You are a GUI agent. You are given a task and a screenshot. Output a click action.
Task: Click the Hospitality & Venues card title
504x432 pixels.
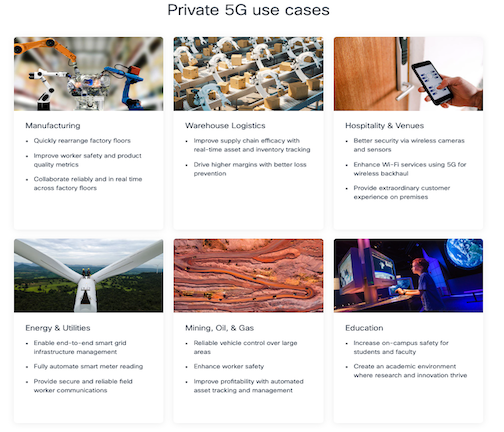click(x=385, y=126)
